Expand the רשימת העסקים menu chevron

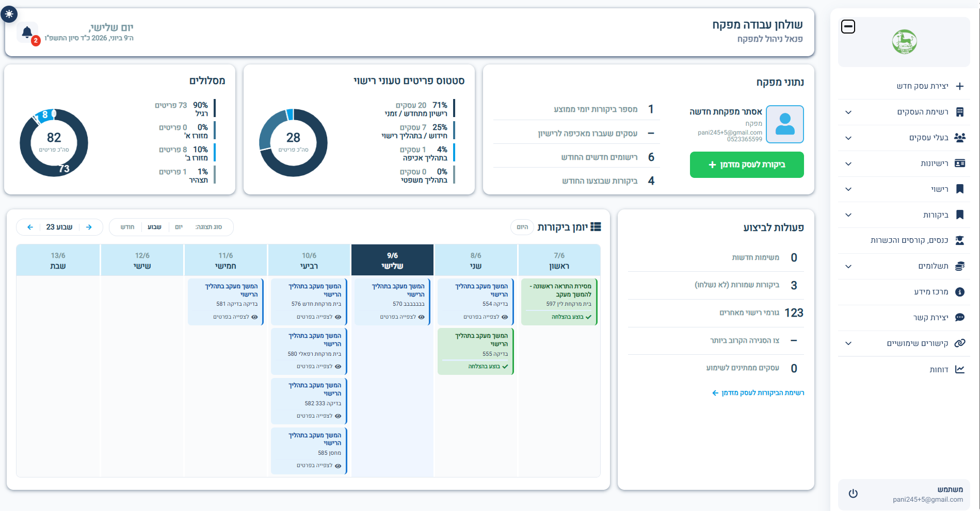[x=848, y=112]
